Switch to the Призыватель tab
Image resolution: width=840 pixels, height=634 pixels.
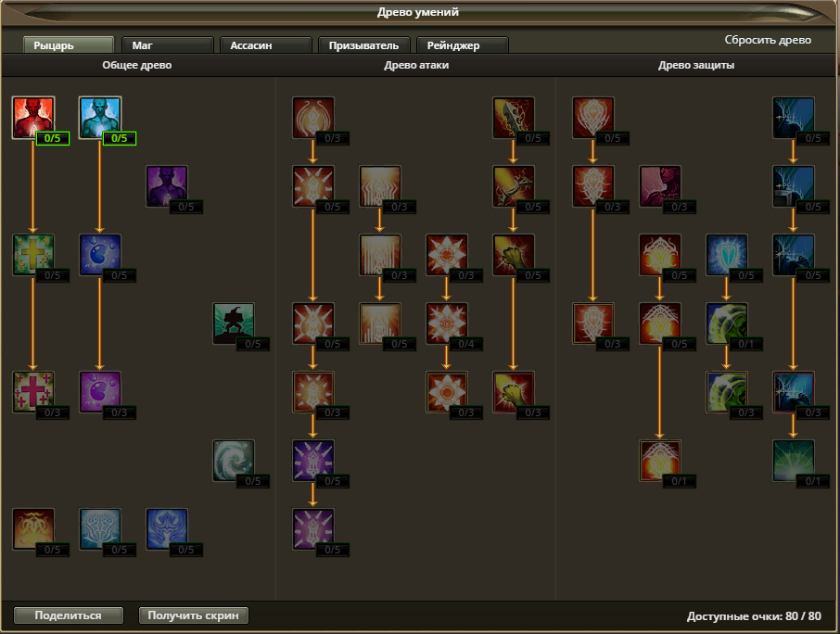pos(363,45)
